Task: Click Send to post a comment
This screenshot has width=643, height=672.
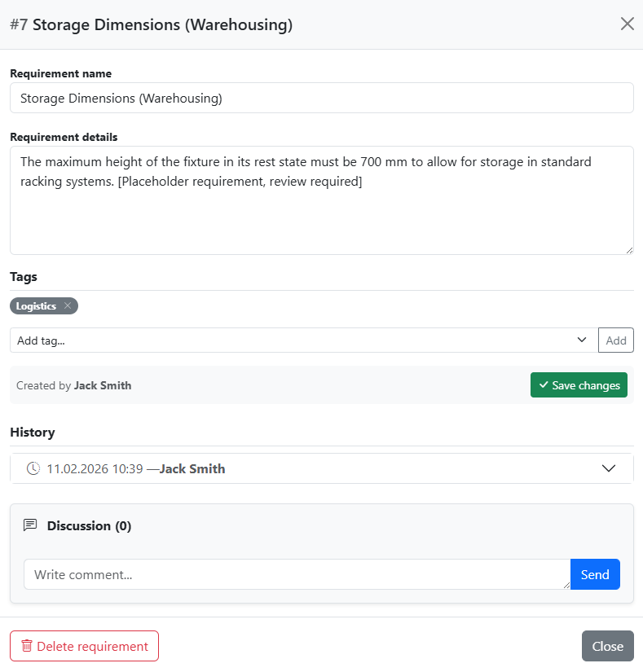Action: click(595, 574)
